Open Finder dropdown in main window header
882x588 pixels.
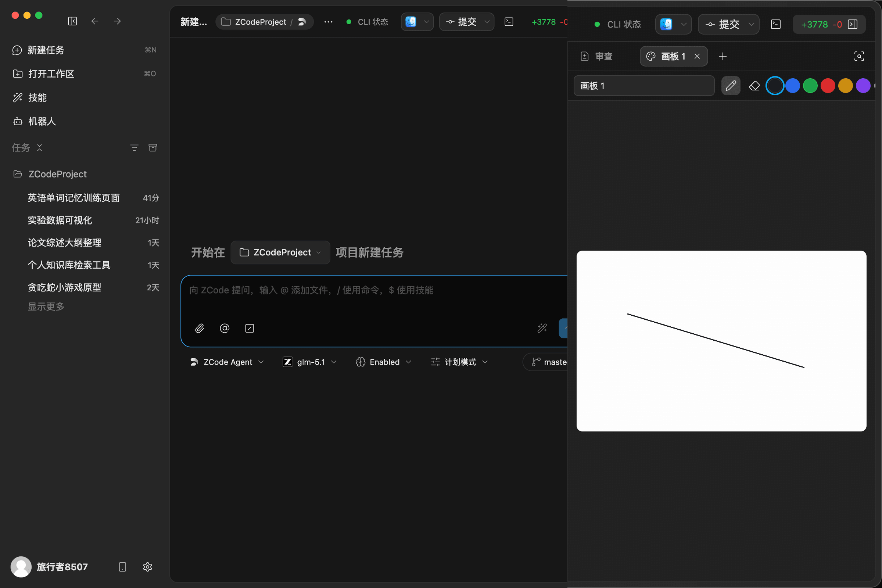[417, 22]
